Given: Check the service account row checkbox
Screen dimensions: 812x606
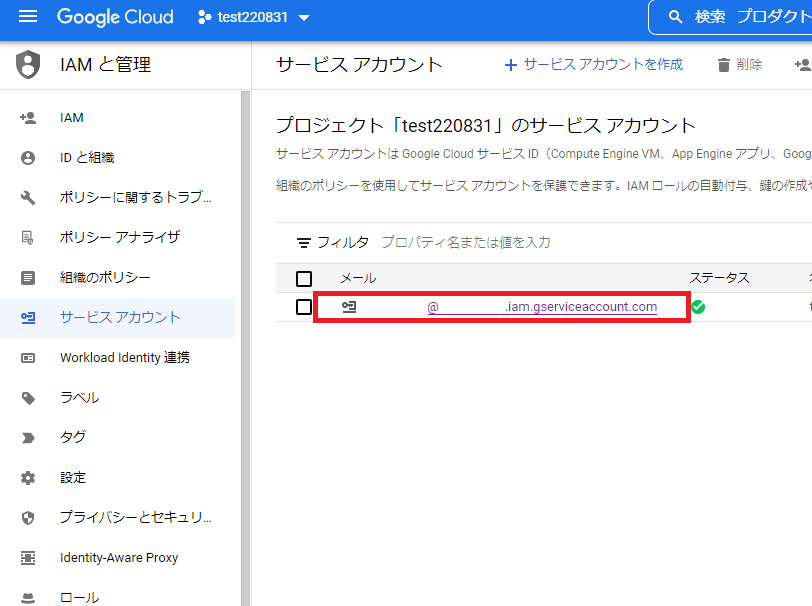Looking at the screenshot, I should pos(304,307).
